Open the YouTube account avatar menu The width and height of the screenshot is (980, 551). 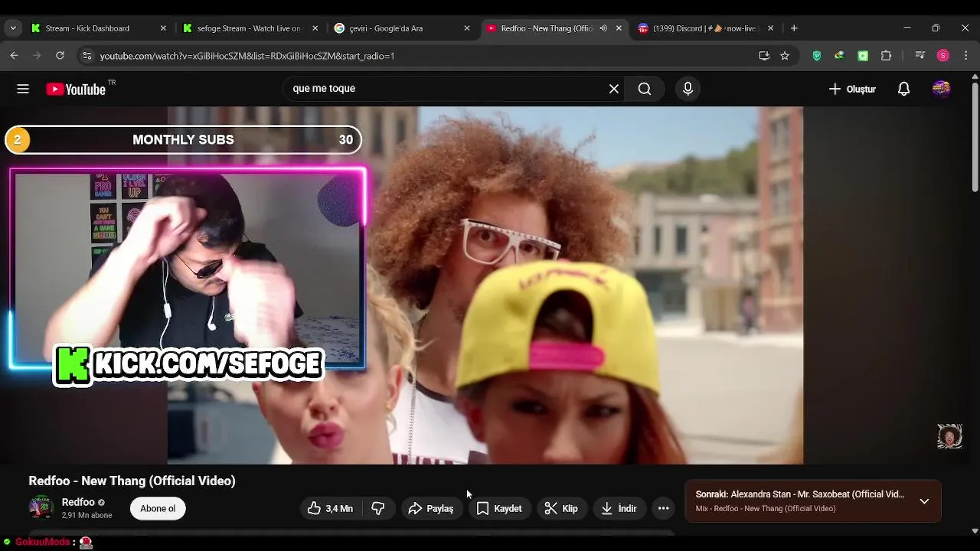[x=942, y=89]
